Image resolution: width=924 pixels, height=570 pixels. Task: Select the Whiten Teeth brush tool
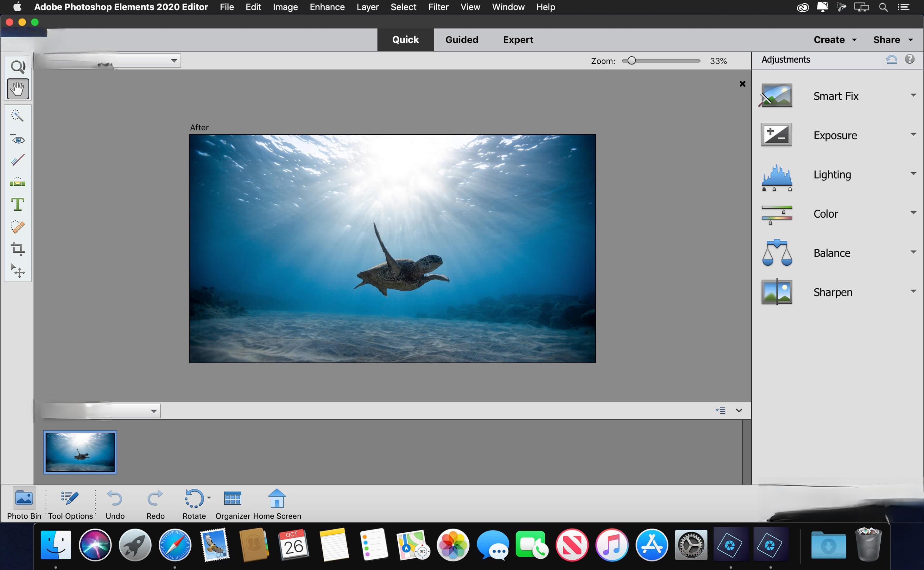[x=17, y=160]
